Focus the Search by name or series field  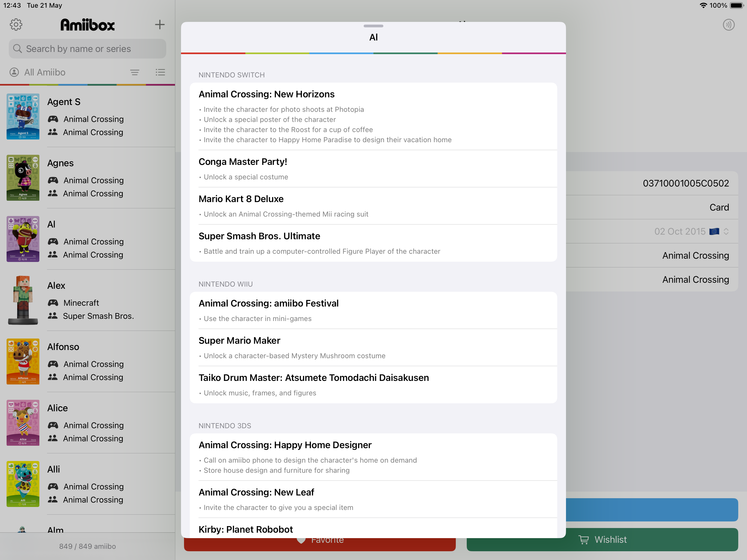(x=87, y=49)
